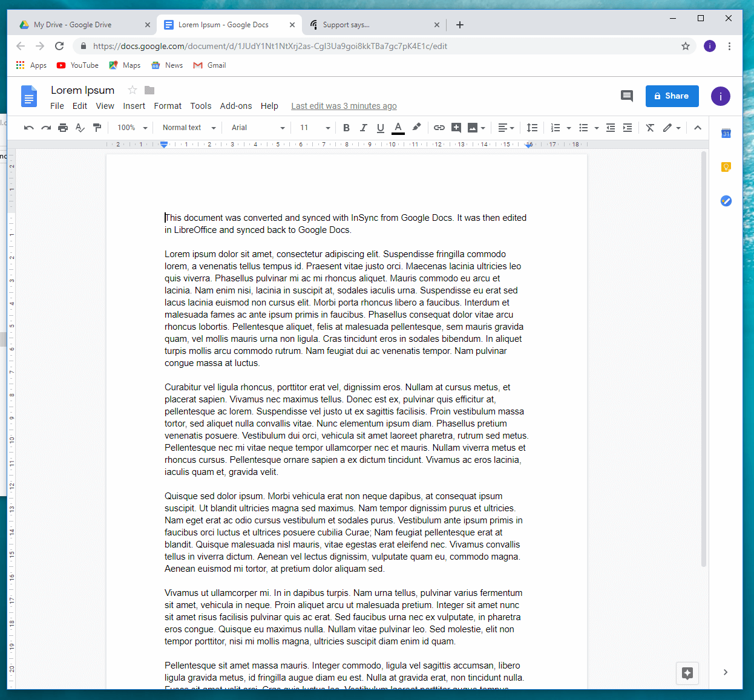Click the Undo arrow in toolbar
The width and height of the screenshot is (754, 700).
(x=28, y=128)
